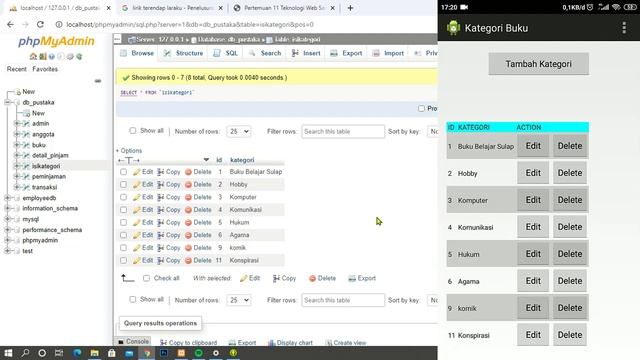This screenshot has height=360, width=640.
Task: Collapse navigation panel using minus icon in header
Action: point(118,39)
